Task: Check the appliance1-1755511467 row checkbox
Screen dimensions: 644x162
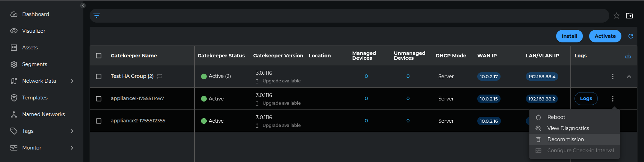Action: point(99,99)
